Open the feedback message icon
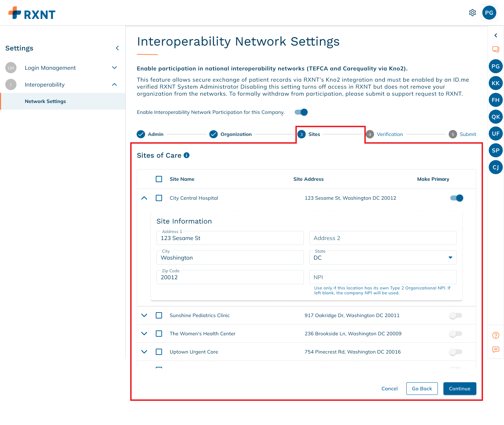The width and height of the screenshot is (504, 425). tap(496, 349)
